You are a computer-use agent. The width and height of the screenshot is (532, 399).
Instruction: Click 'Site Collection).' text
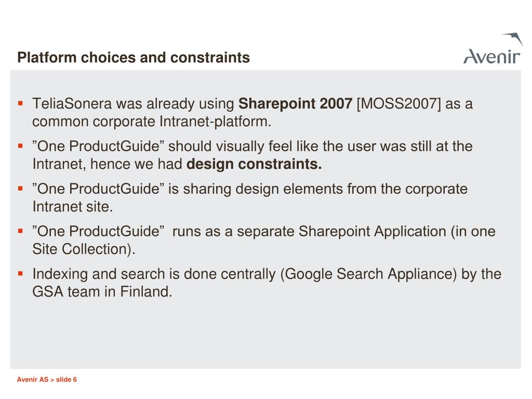pos(84,249)
